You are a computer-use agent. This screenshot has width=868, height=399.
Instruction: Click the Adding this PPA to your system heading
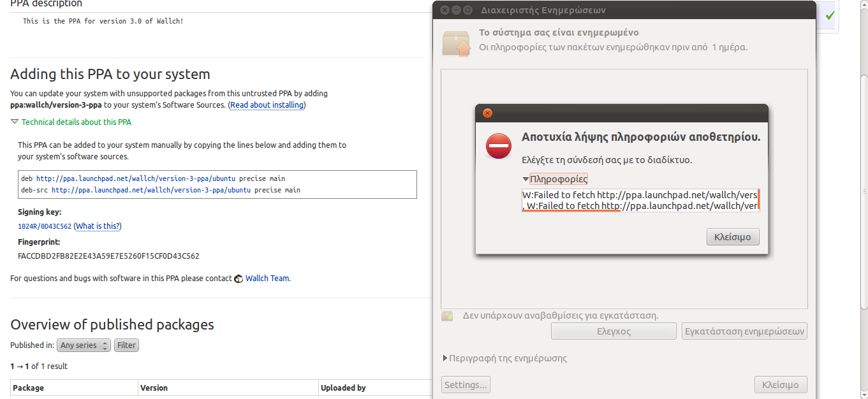(110, 74)
